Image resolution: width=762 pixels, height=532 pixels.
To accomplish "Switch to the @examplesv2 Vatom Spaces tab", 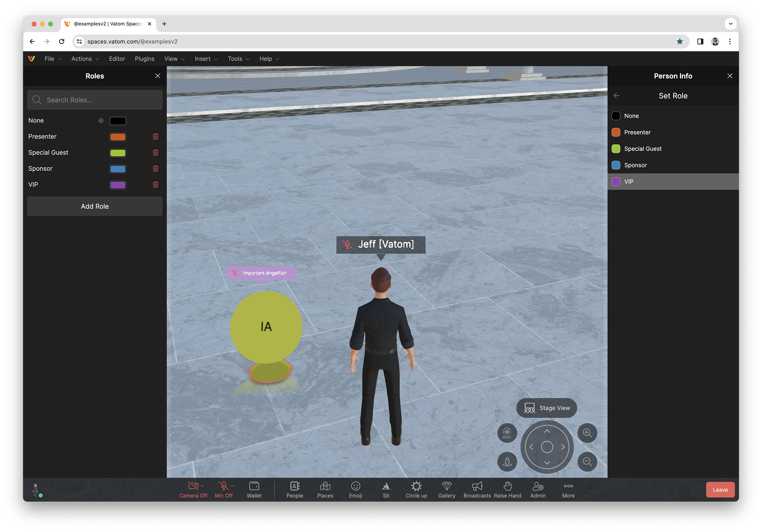I will click(x=108, y=23).
